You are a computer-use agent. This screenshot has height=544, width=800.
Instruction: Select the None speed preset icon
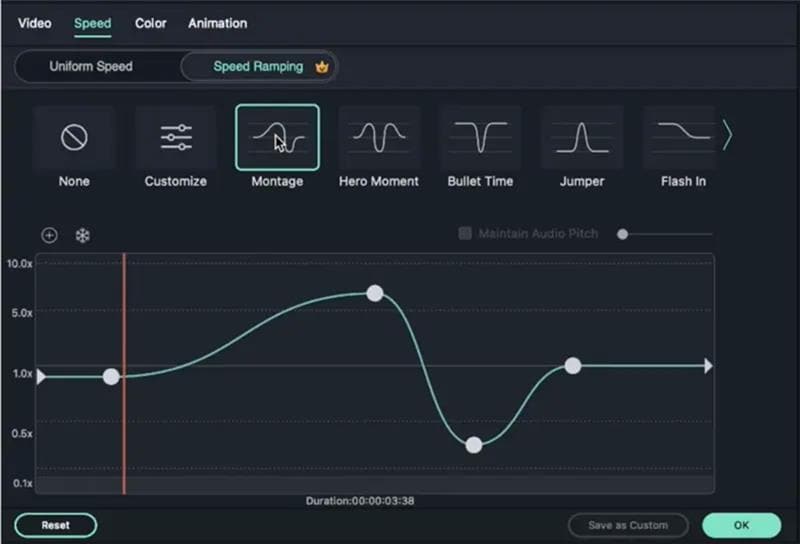point(74,137)
